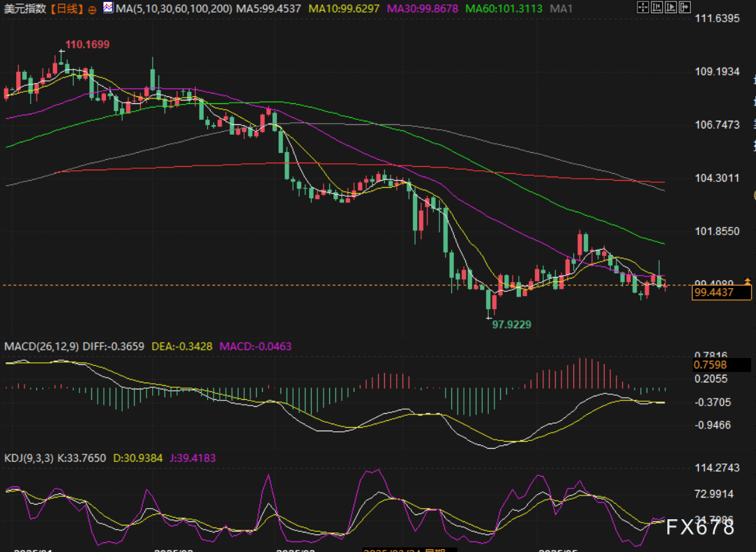This screenshot has width=756, height=552.
Task: Click the 美元指数 title
Action: click(x=24, y=9)
